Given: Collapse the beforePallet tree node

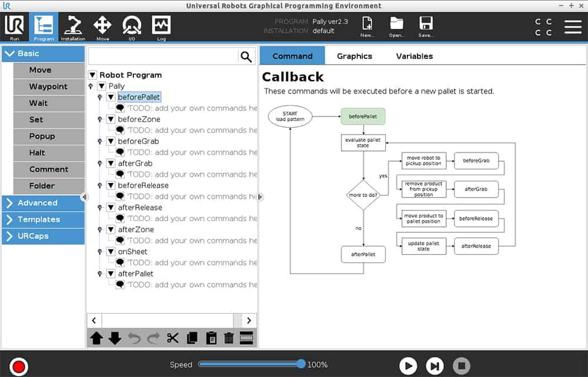Looking at the screenshot, I should (x=111, y=97).
